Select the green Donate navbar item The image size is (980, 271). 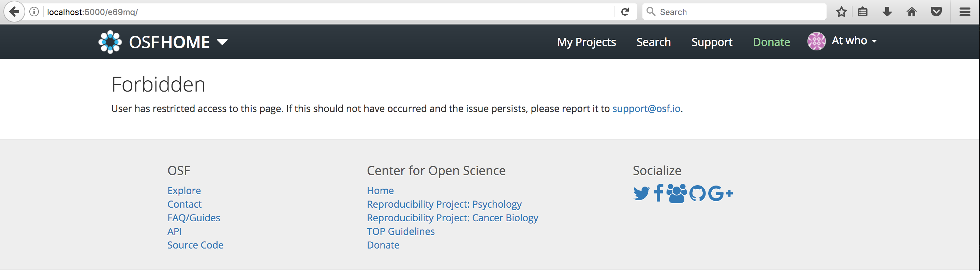(x=771, y=42)
